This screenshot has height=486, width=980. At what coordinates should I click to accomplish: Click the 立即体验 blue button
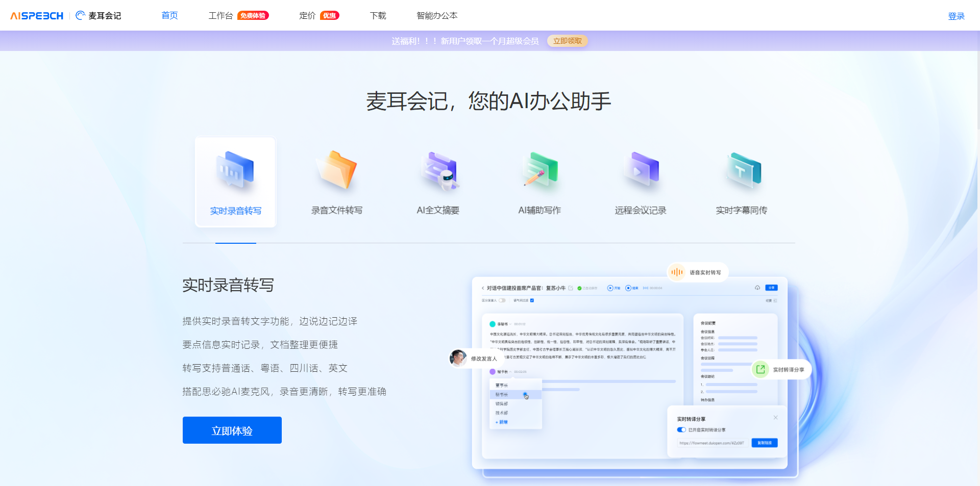click(x=232, y=430)
